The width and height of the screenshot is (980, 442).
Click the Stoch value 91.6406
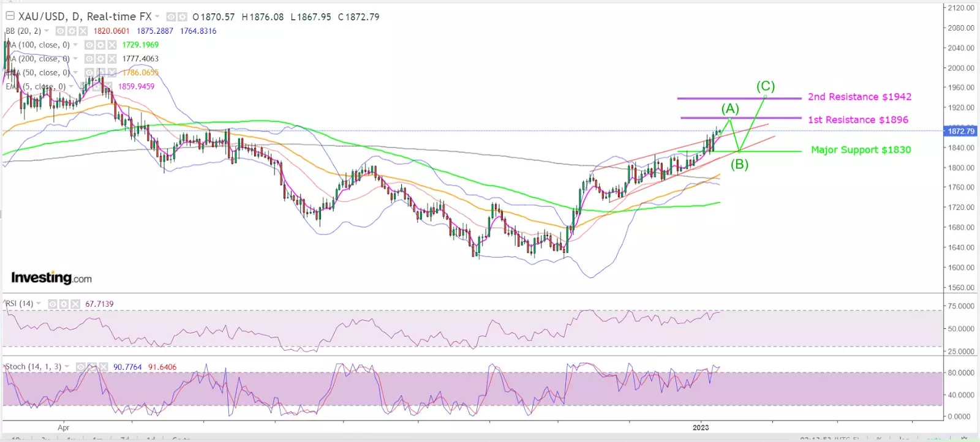[x=162, y=367]
